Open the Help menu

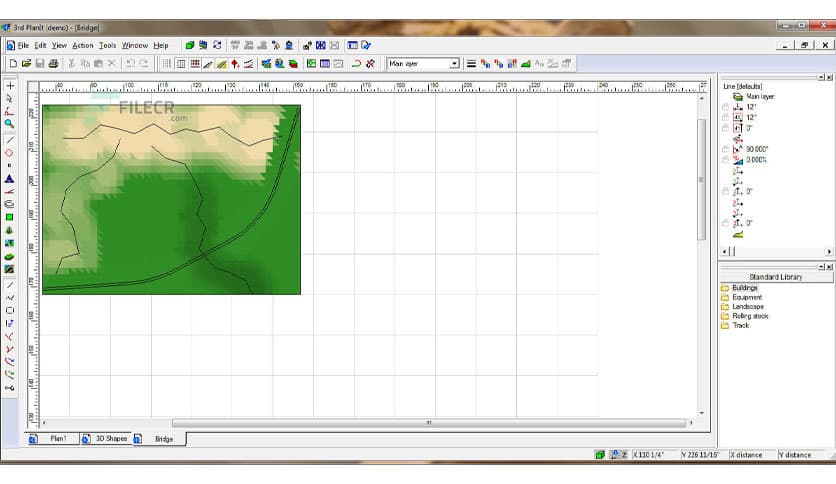pos(160,46)
